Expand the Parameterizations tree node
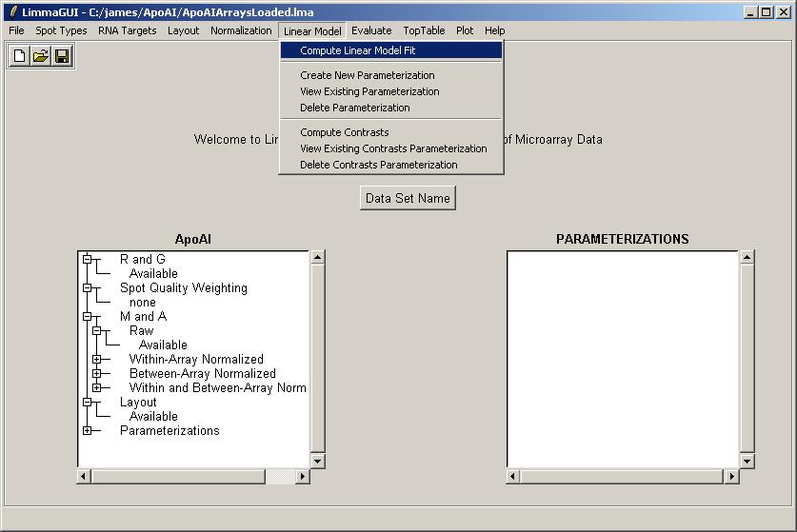The width and height of the screenshot is (797, 532). coord(88,431)
